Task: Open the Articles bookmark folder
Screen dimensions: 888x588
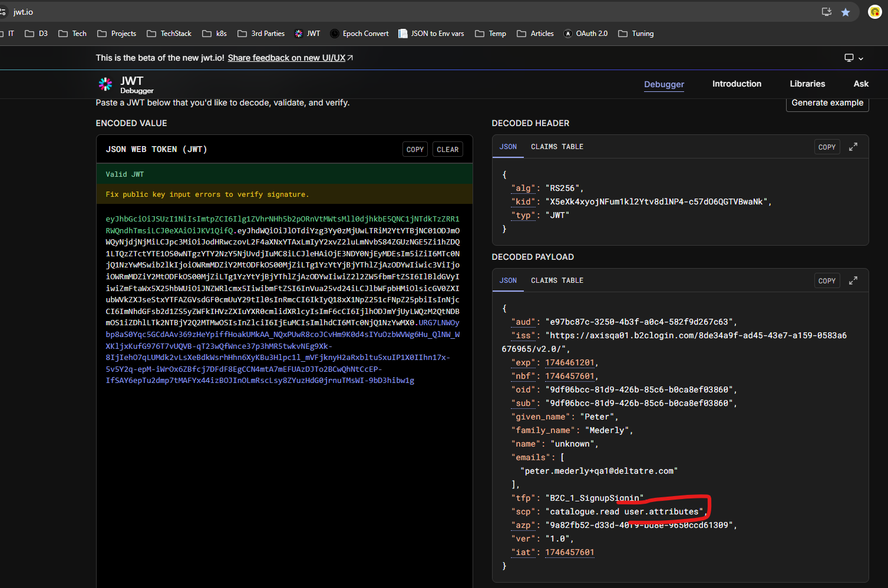Action: click(x=536, y=34)
